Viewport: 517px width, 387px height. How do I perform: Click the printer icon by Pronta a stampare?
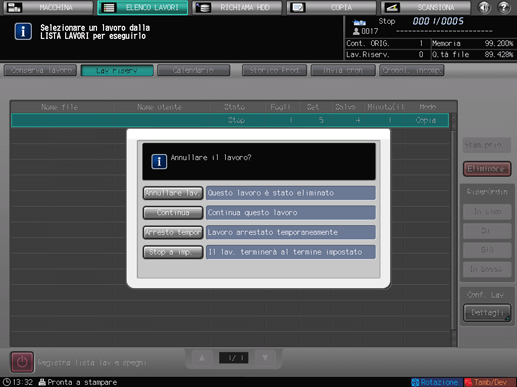click(x=42, y=382)
